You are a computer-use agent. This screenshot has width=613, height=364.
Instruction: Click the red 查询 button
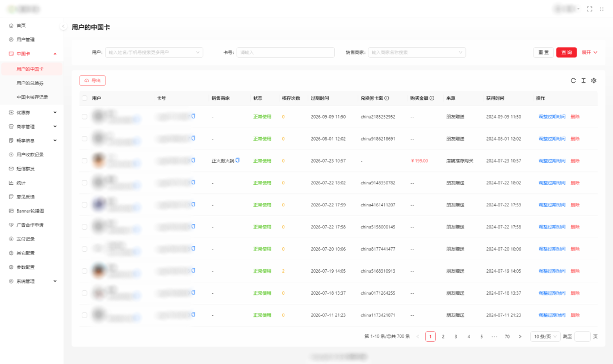pos(566,52)
